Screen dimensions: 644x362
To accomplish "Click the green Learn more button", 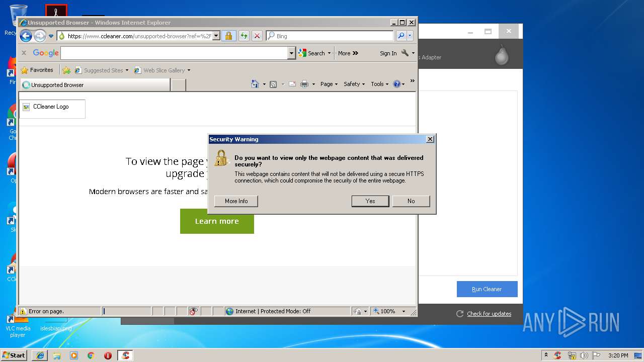I will tap(217, 221).
